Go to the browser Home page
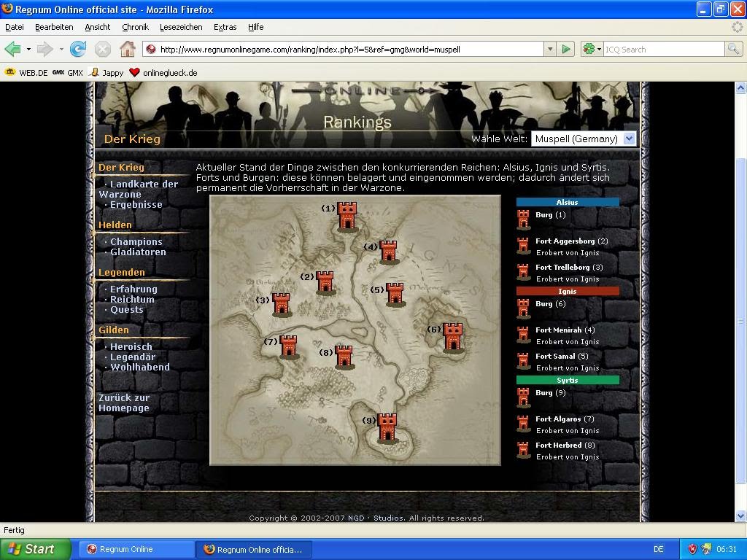 tap(127, 49)
